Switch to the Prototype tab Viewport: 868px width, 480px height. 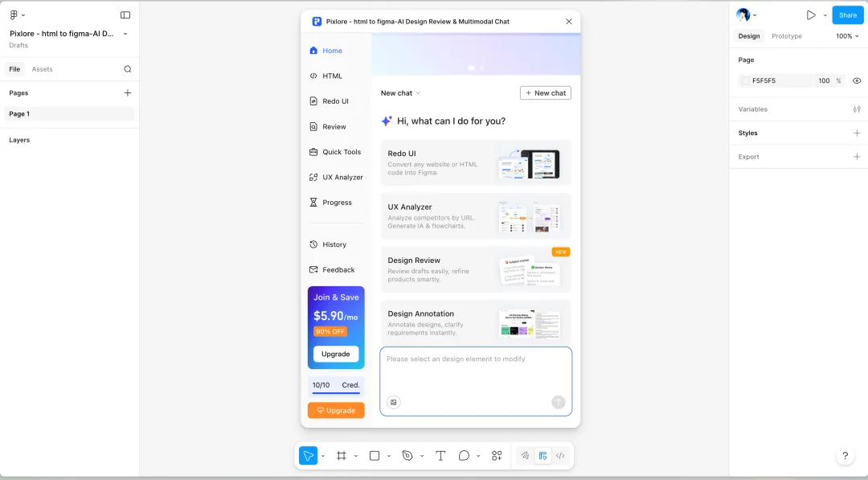pyautogui.click(x=787, y=36)
